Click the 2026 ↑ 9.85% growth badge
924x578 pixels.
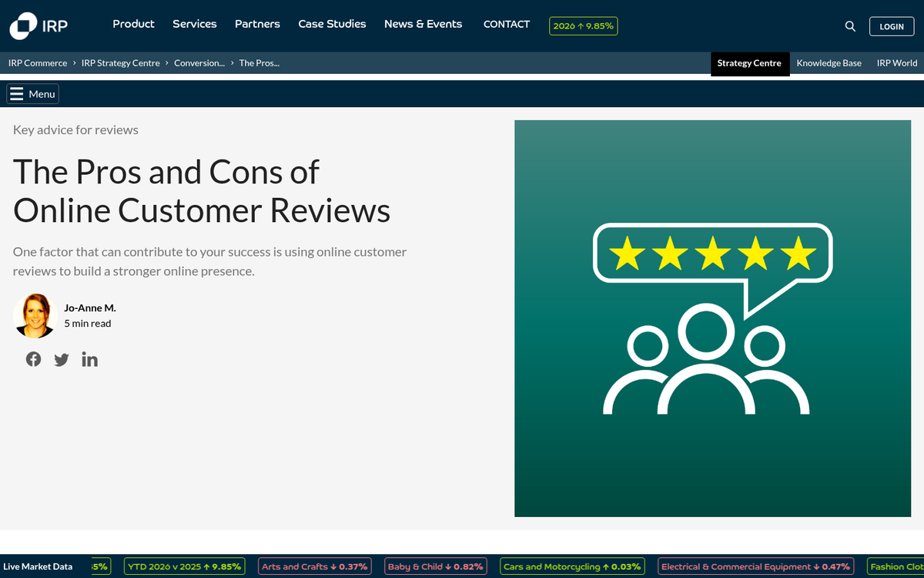[x=583, y=25]
